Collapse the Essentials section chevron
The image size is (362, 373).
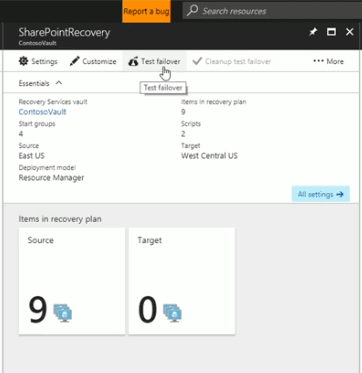point(59,83)
